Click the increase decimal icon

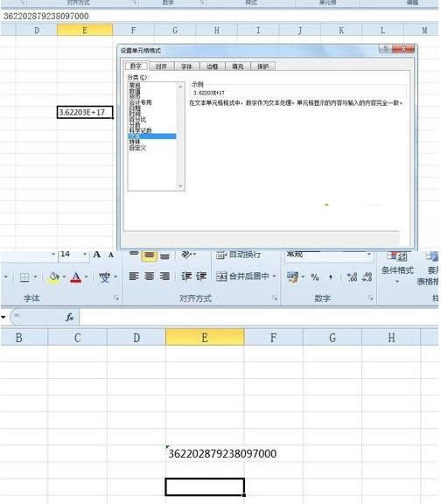[352, 277]
